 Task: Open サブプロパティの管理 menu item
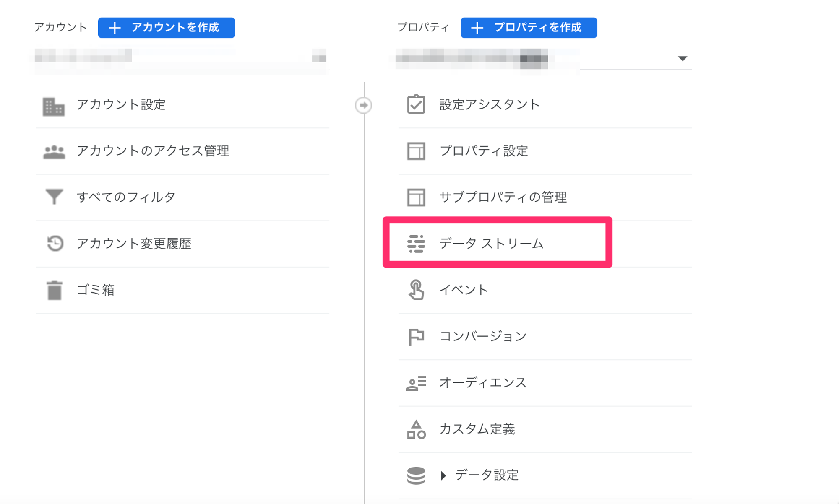tap(503, 197)
